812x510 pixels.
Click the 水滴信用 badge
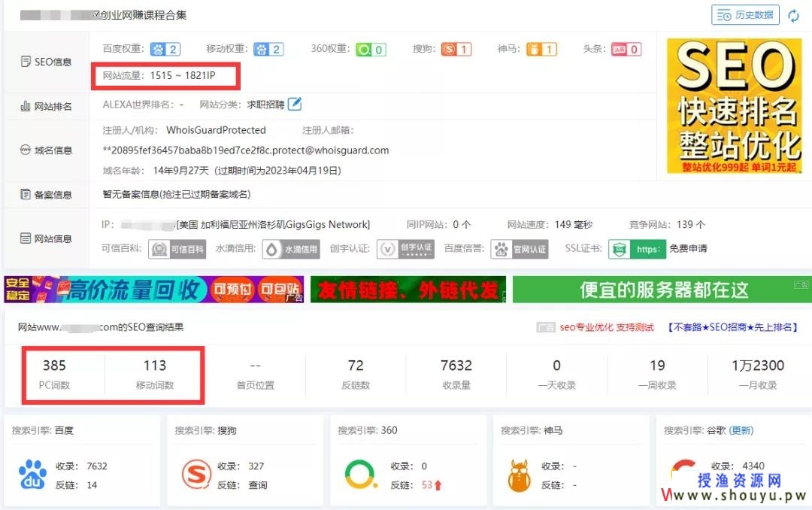click(x=291, y=249)
